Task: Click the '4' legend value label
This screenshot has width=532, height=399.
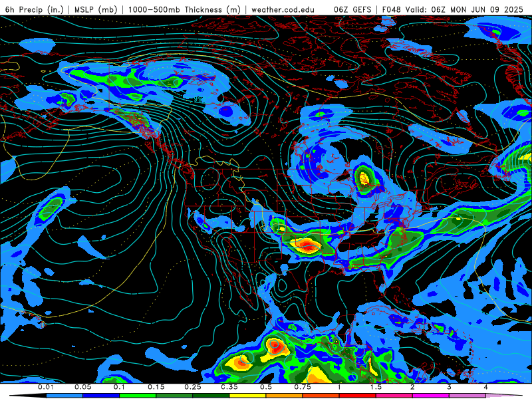Action: [486, 387]
